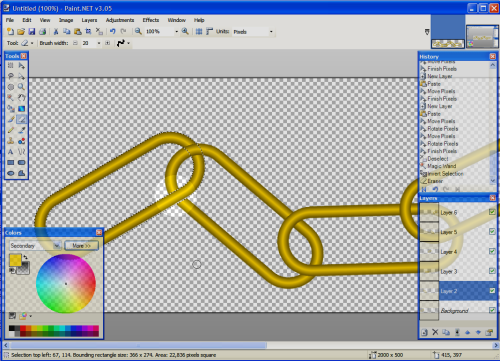Click the More >> button
Viewport: 500px width, 361px height.
tap(81, 246)
